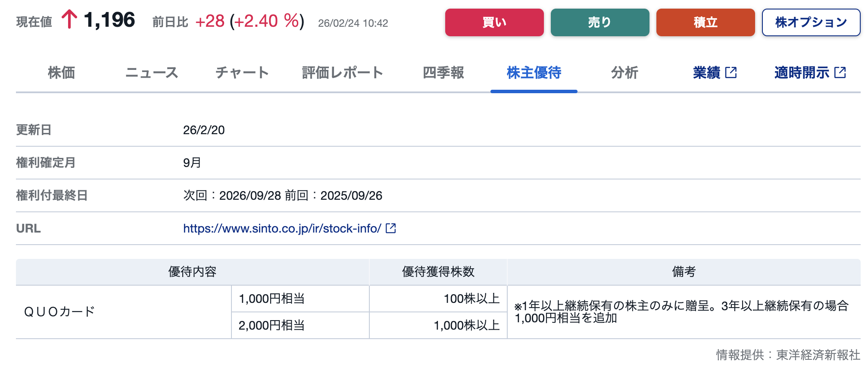Open the ニュース tab
The width and height of the screenshot is (868, 365).
click(152, 72)
